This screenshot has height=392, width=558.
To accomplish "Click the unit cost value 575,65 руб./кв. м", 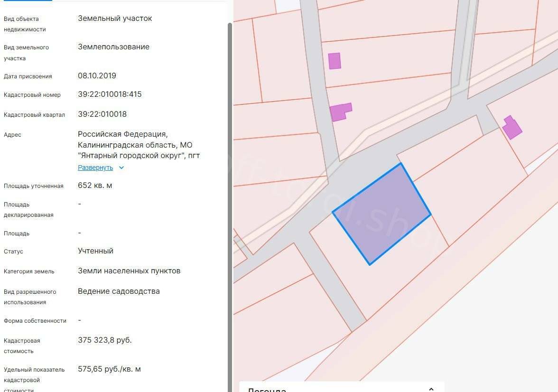I will click(109, 369).
